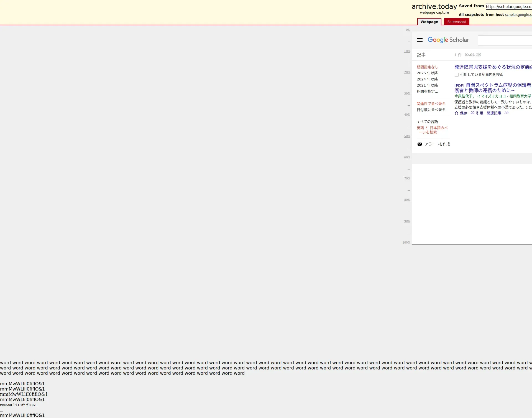Click the star save icon
Image resolution: width=532 pixels, height=418 pixels.
[x=456, y=113]
